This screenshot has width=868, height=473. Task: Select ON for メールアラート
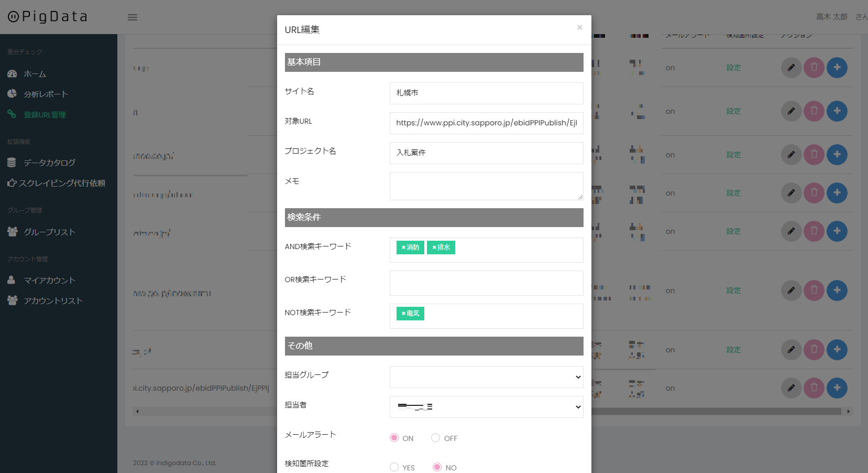(x=394, y=438)
